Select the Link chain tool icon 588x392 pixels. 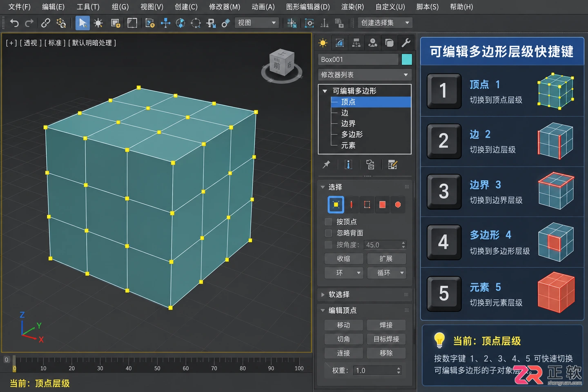46,23
